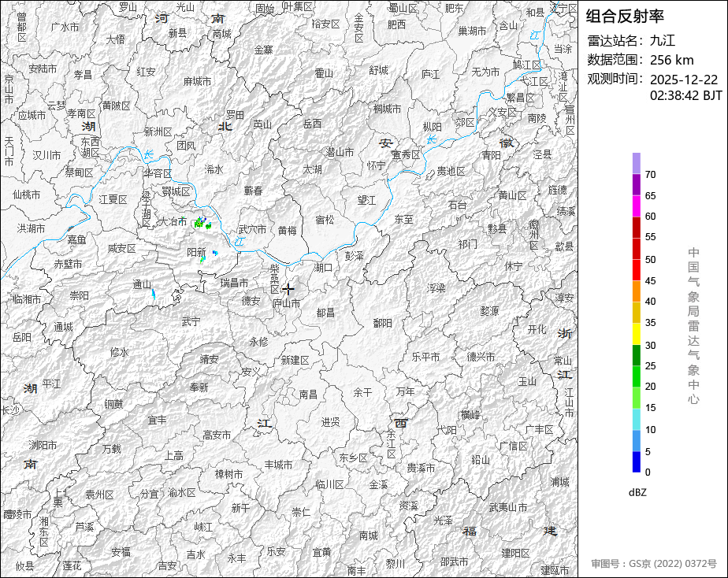Click the 乐平市 label on the map
This screenshot has height=578, width=728.
(x=425, y=357)
